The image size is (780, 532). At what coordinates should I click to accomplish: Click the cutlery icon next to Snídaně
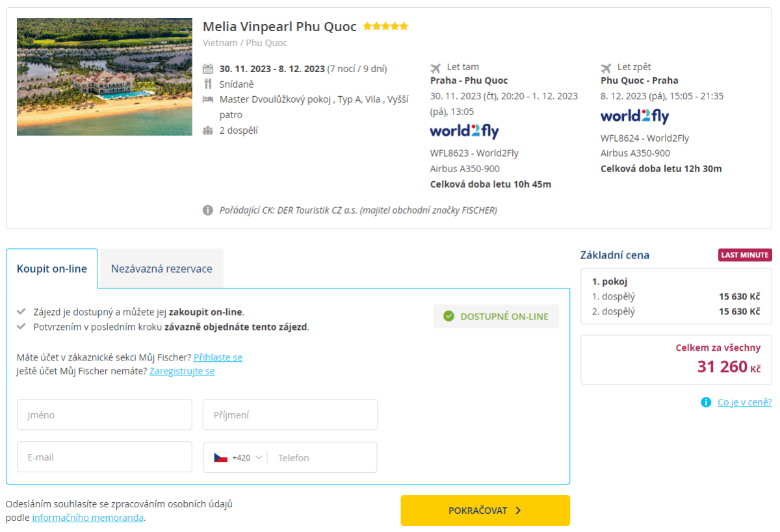click(x=208, y=84)
